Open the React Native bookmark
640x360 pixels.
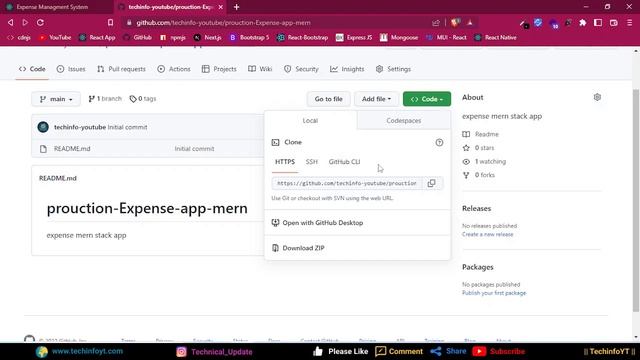click(496, 38)
